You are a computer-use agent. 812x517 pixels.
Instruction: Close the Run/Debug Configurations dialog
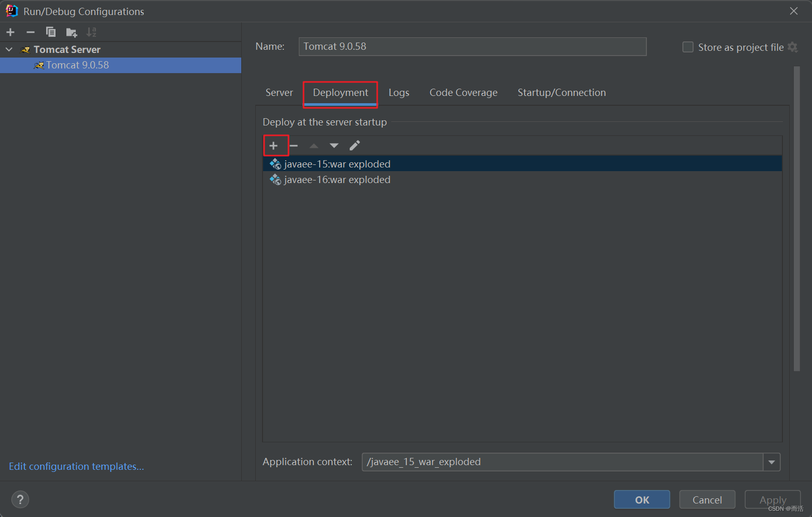coord(794,11)
